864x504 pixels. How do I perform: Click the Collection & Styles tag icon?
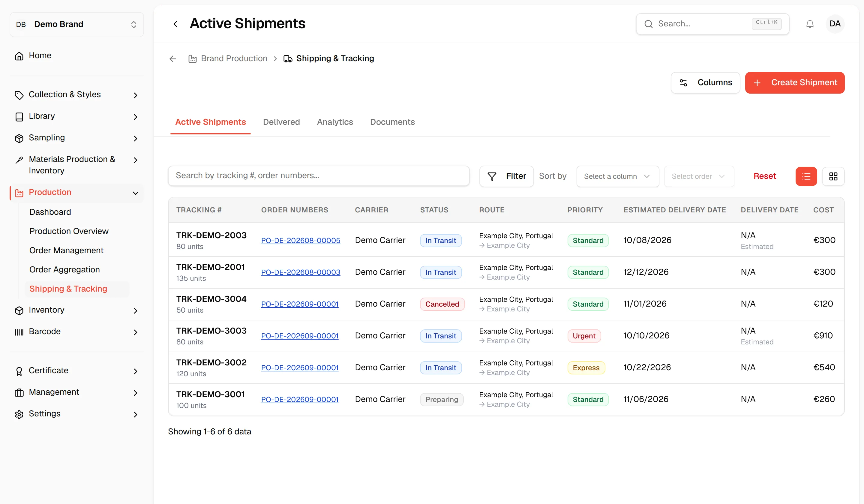19,95
